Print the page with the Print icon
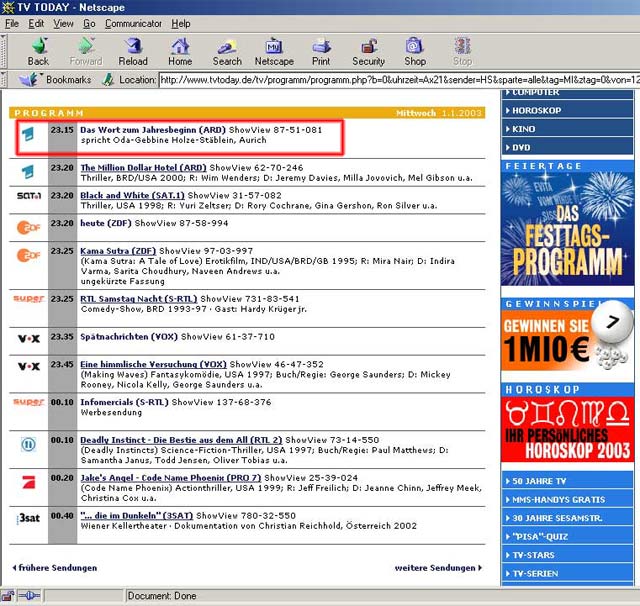The height and width of the screenshot is (606, 640). [x=321, y=51]
